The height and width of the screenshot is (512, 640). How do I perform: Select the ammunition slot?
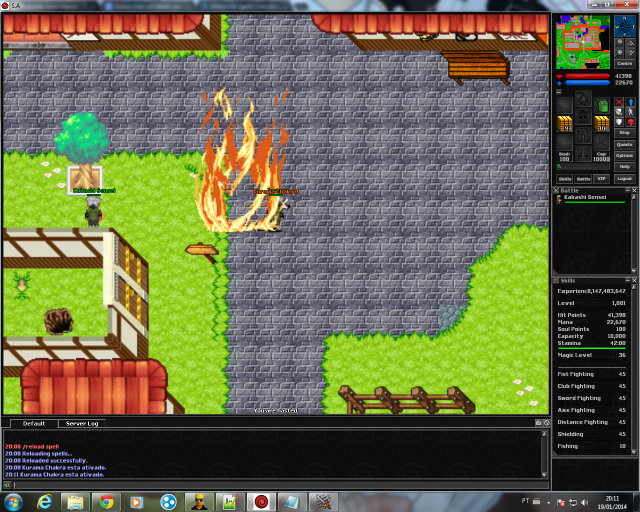pyautogui.click(x=602, y=142)
